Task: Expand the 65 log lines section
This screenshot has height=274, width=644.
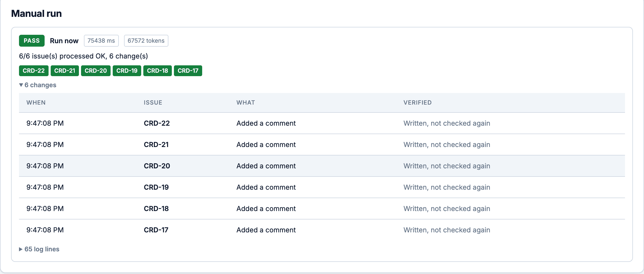Action: tap(39, 249)
